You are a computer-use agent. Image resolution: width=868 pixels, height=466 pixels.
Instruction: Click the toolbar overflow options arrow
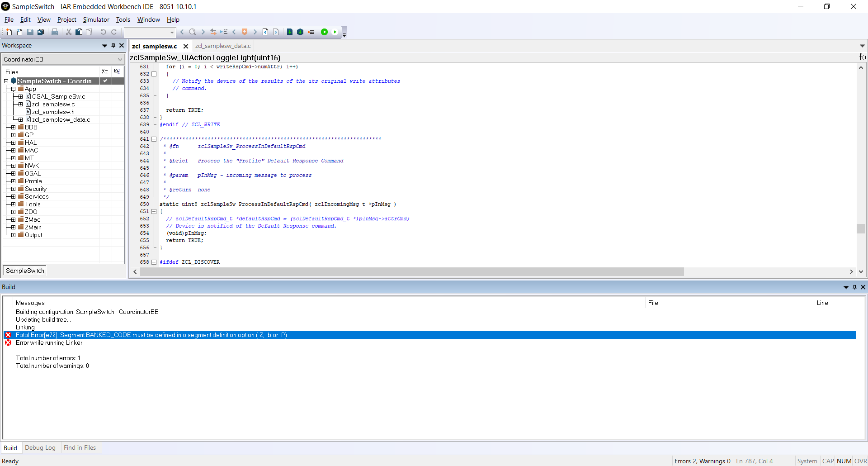pos(344,35)
